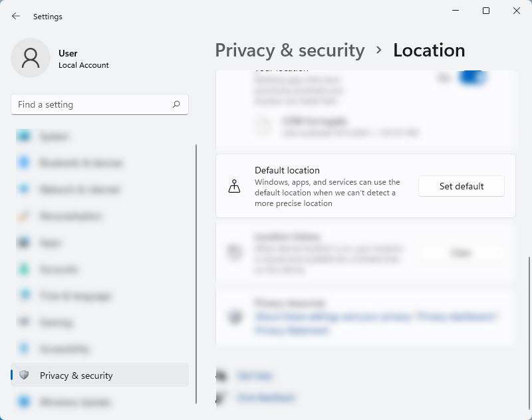The width and height of the screenshot is (532, 420).
Task: Click the Location breadcrumb heading
Action: (429, 51)
